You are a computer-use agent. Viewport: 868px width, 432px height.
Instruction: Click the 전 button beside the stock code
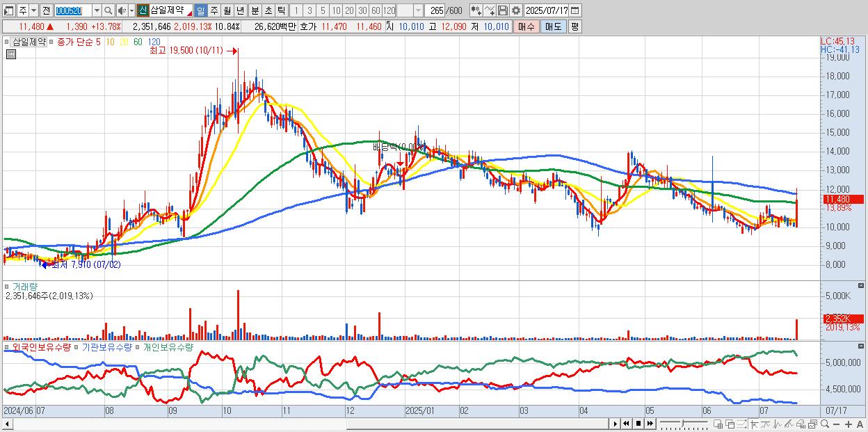tap(46, 10)
